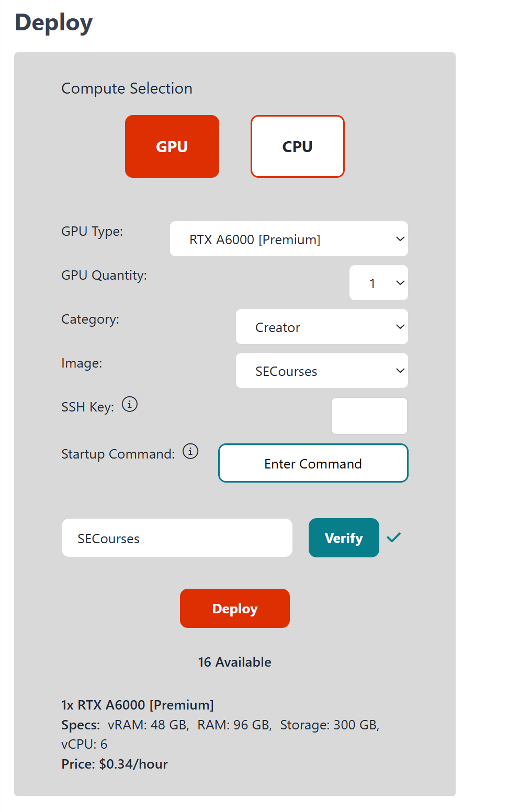Click the GPU Type dropdown chevron
This screenshot has width=508, height=812.
(400, 239)
